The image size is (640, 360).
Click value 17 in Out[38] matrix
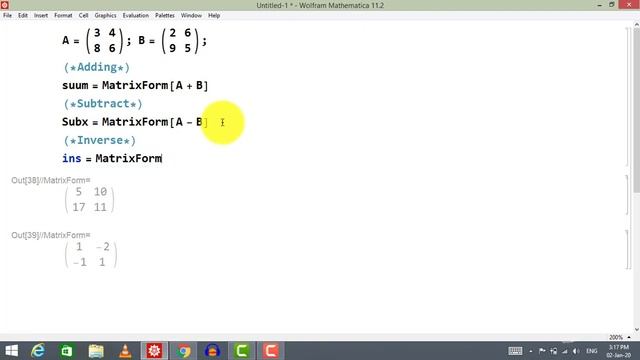[x=79, y=207]
